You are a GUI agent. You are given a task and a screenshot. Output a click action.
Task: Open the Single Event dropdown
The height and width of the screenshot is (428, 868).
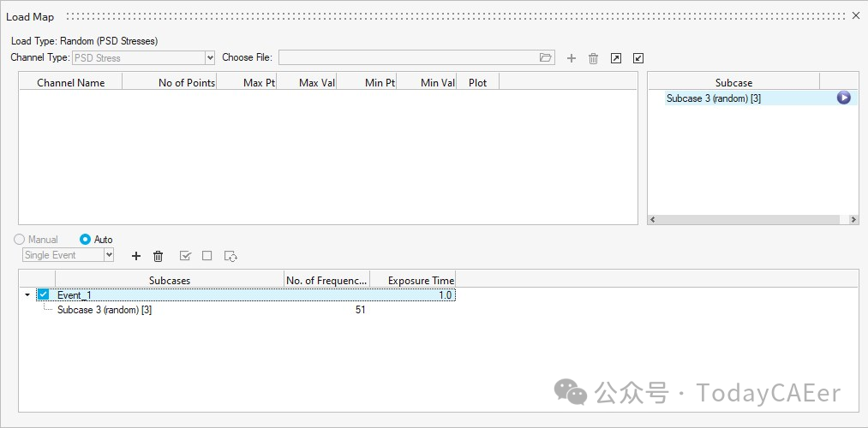[x=109, y=255]
